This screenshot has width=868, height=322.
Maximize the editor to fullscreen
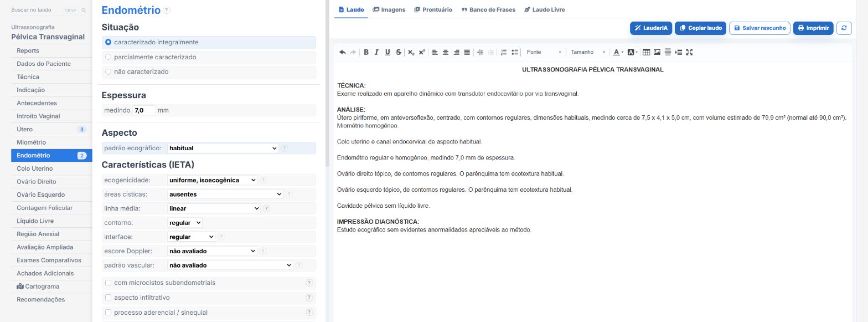[689, 52]
